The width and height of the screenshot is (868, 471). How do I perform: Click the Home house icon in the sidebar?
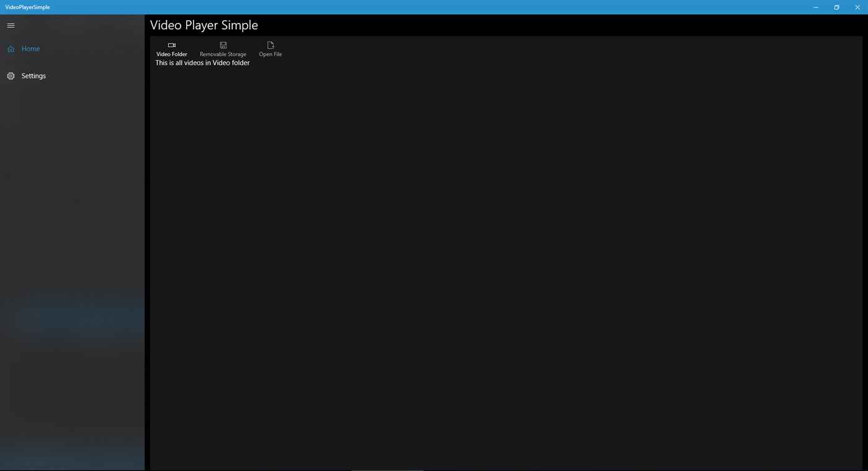11,48
